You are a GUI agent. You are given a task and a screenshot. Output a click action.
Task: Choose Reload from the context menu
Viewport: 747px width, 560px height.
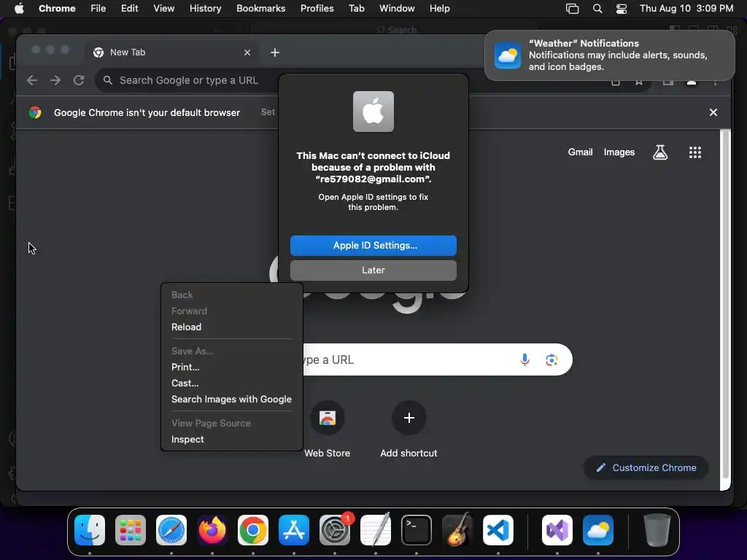(x=232, y=327)
